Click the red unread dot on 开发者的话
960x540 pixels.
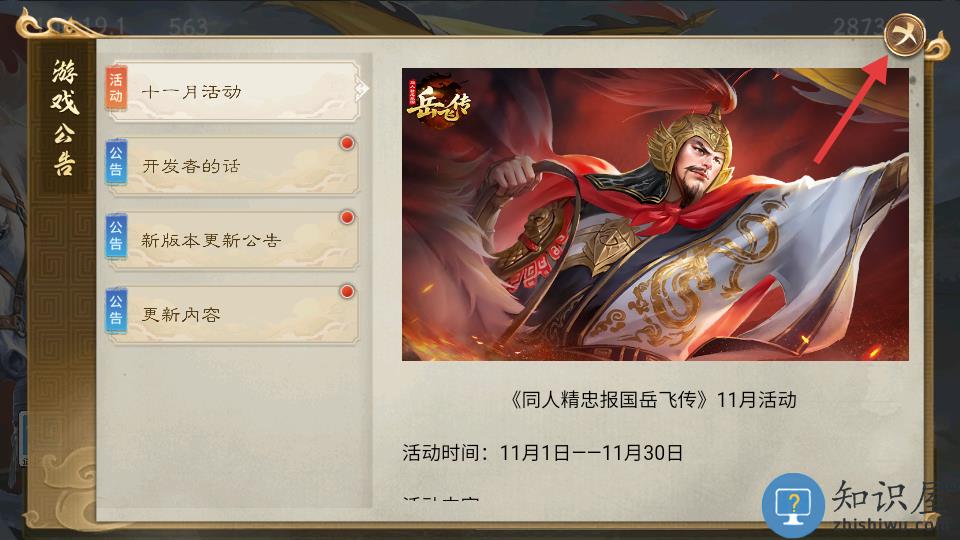point(347,143)
